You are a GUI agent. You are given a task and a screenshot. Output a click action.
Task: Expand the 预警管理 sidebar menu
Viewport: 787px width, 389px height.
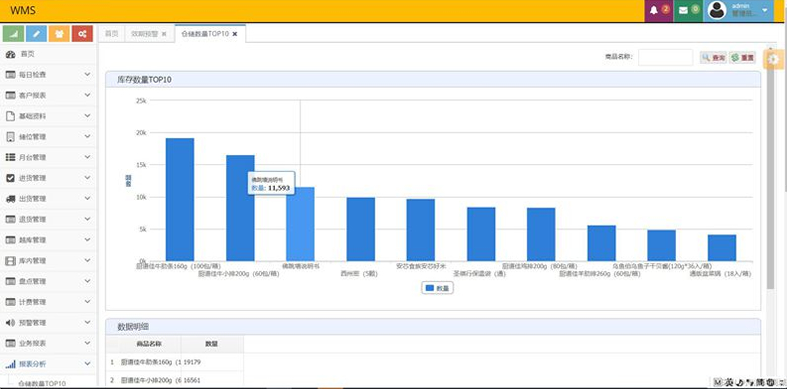49,323
